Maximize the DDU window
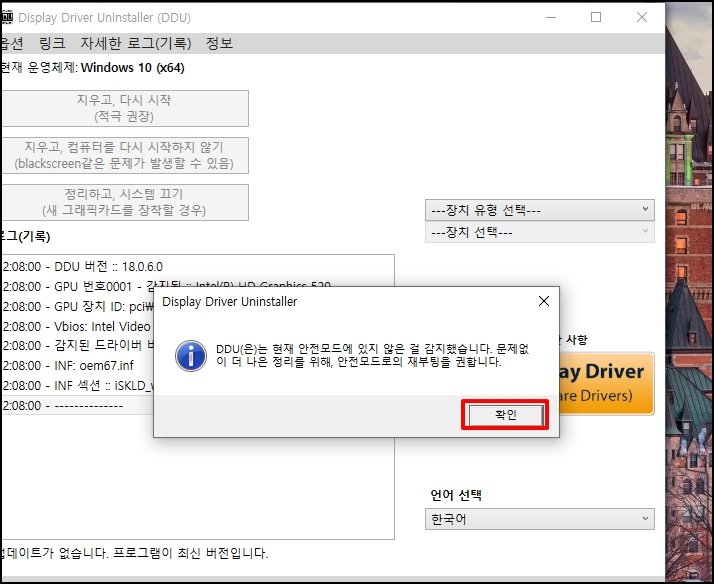This screenshot has width=714, height=584. (x=596, y=17)
